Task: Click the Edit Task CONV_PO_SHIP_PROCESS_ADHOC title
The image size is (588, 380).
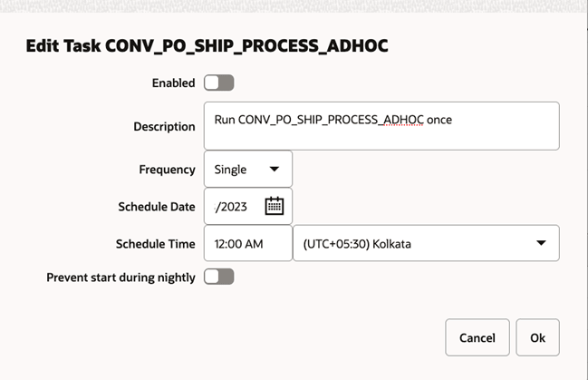Action: (207, 46)
